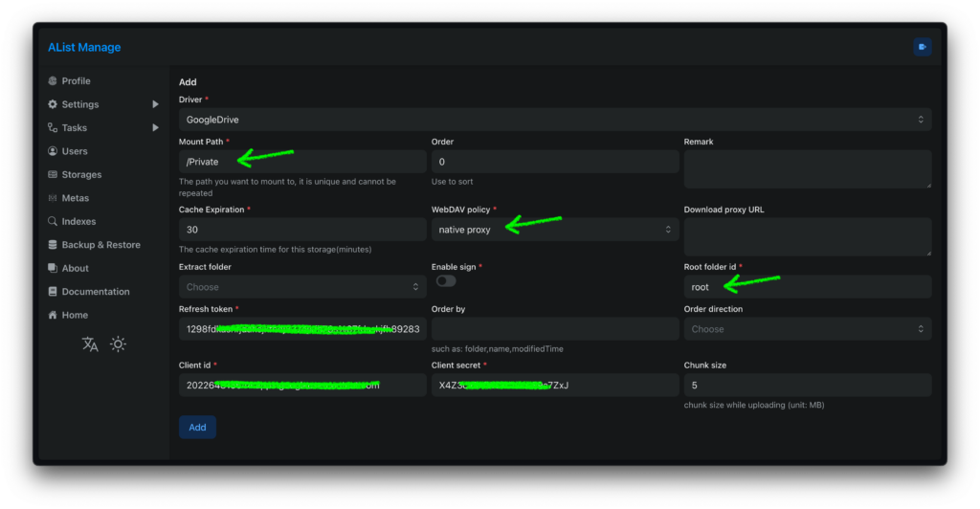Click the Add button to save storage
Image resolution: width=980 pixels, height=509 pixels.
(x=197, y=428)
